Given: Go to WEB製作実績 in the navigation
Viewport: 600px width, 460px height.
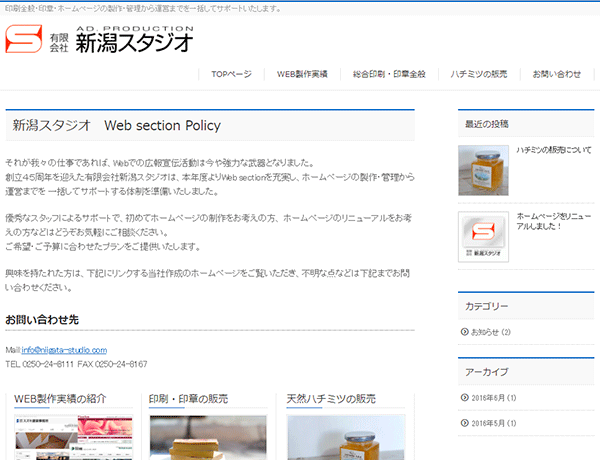Looking at the screenshot, I should click(302, 74).
